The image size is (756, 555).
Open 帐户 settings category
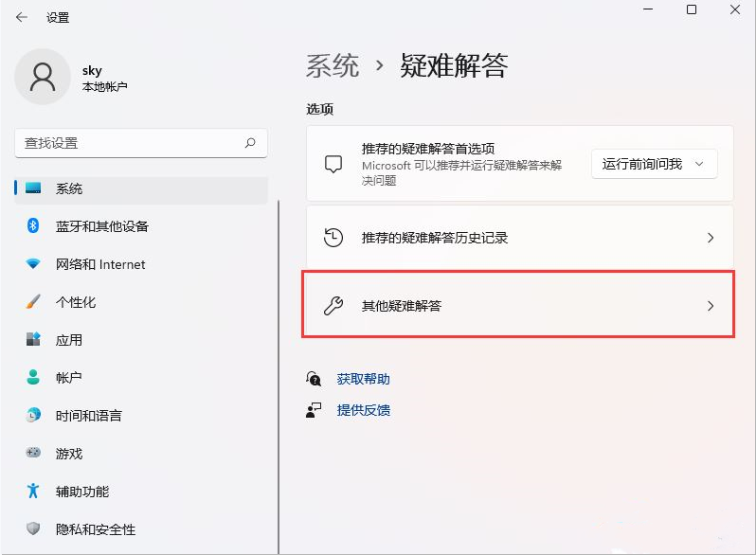[x=141, y=378]
